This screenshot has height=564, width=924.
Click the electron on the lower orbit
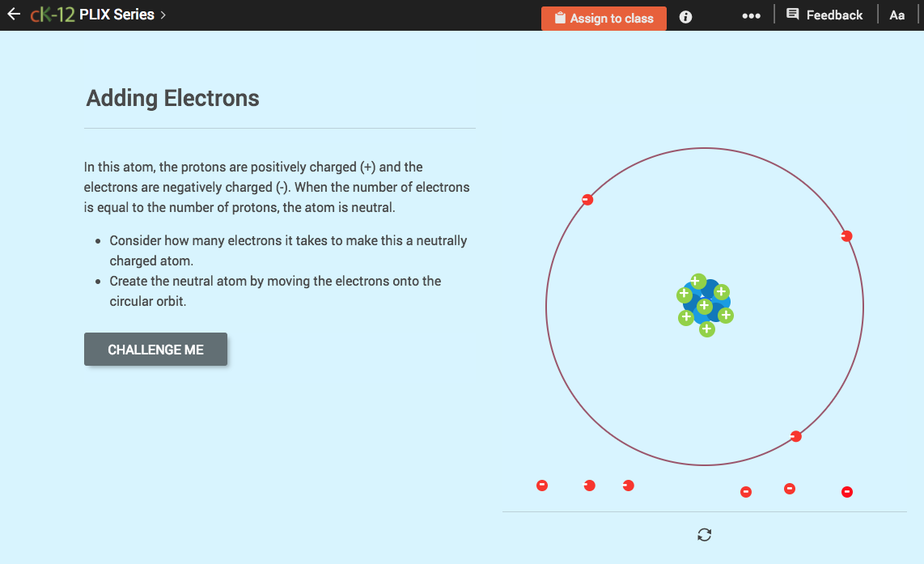795,435
